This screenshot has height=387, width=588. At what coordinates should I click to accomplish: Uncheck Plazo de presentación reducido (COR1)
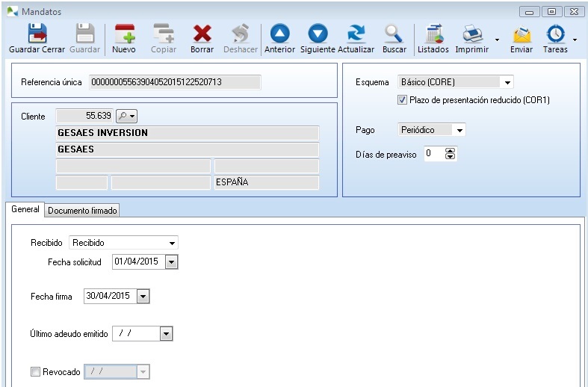pos(402,99)
